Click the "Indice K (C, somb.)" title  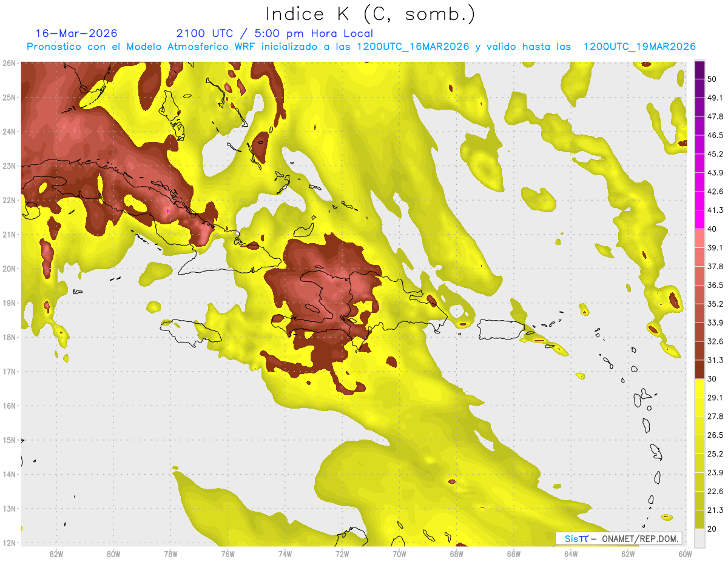coord(370,14)
